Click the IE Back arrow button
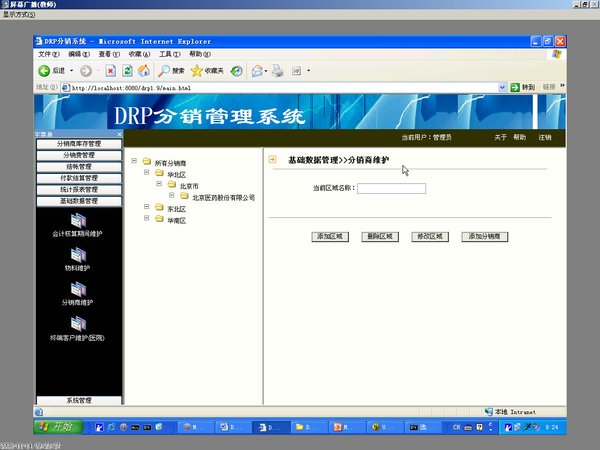600x450 pixels. (x=44, y=71)
